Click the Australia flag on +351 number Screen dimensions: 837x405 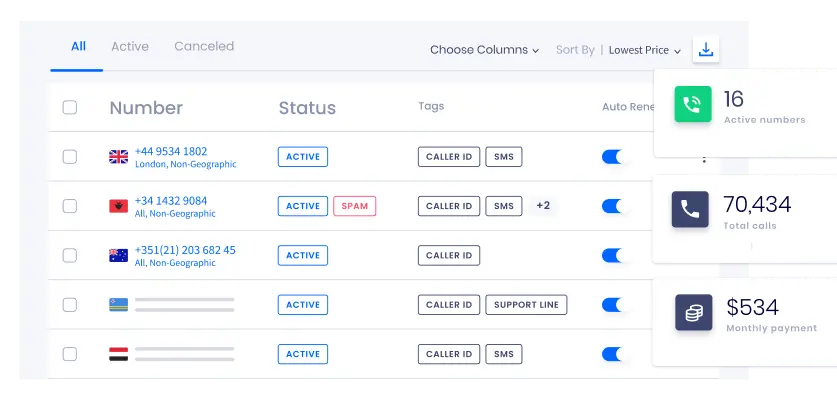click(x=118, y=255)
